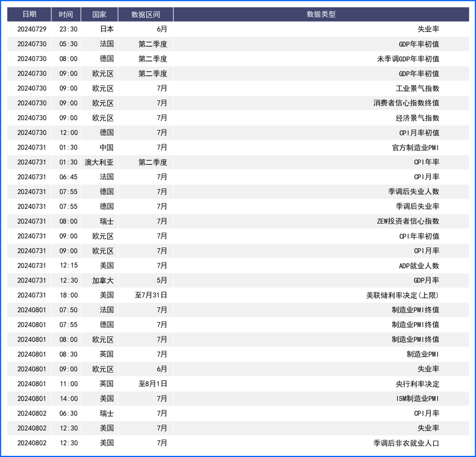Click the 官方制造业PMI entry
Image resolution: width=476 pixels, height=457 pixels.
coord(416,148)
